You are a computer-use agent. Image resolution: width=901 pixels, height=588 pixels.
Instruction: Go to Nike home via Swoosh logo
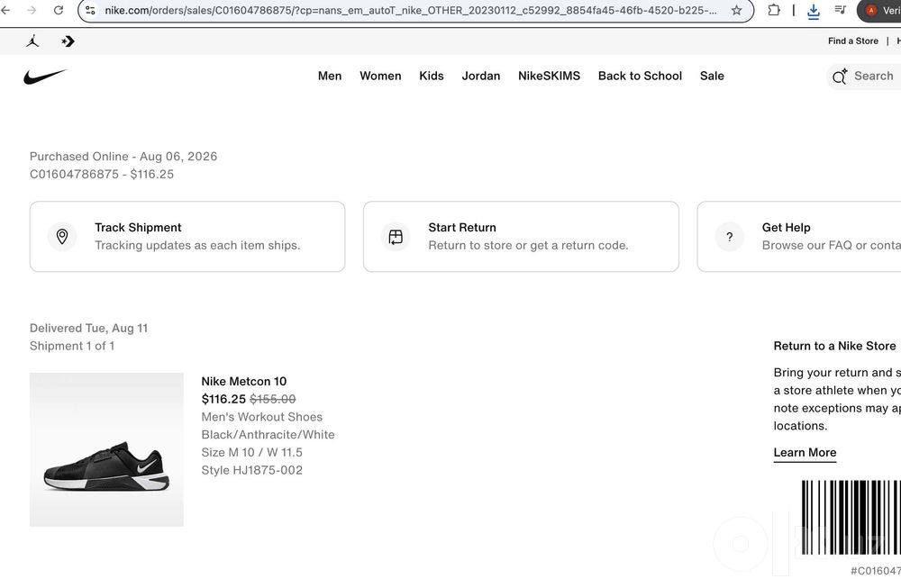45,77
